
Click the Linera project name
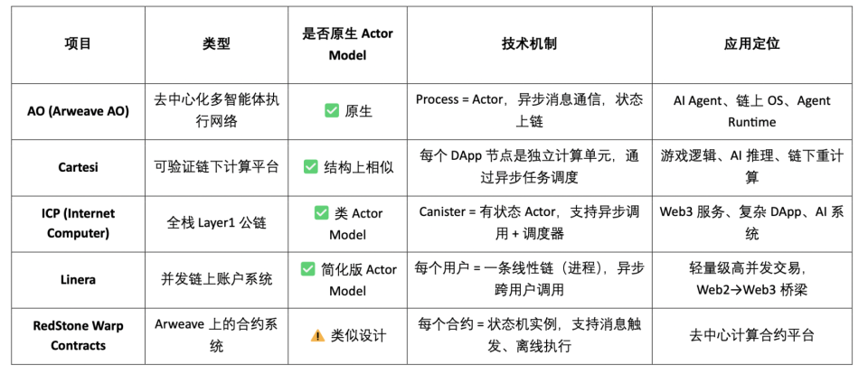[78, 279]
